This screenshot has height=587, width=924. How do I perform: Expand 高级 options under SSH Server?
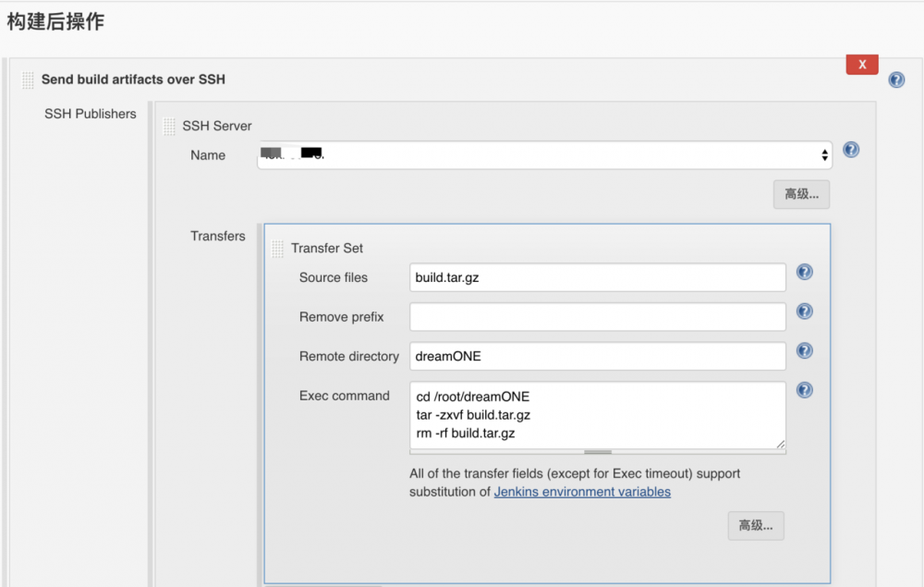tap(801, 194)
